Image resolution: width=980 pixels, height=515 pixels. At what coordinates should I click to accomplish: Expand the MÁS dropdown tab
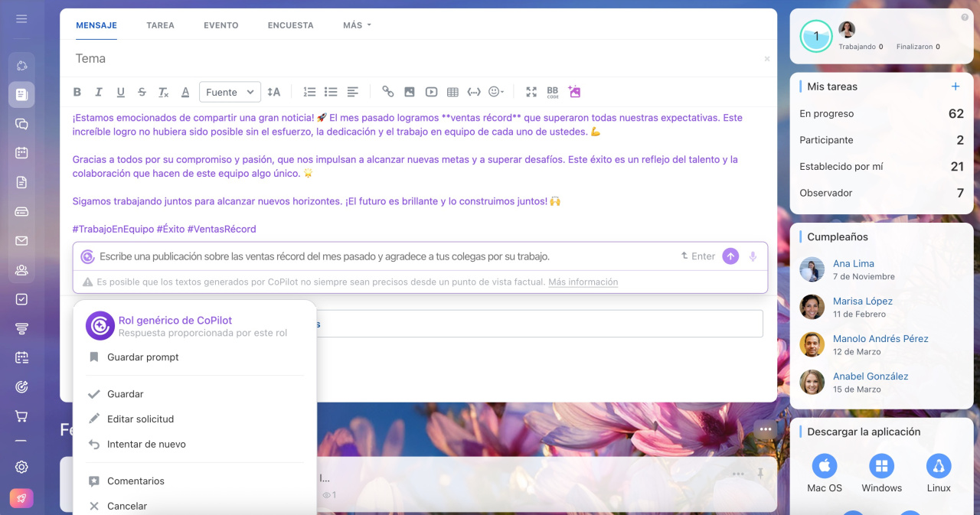point(357,25)
